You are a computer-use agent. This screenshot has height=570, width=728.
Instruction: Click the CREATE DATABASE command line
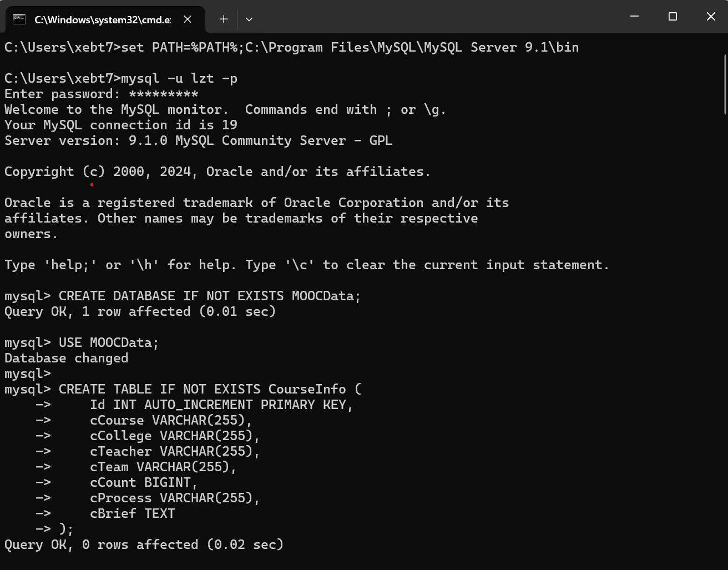pos(209,296)
